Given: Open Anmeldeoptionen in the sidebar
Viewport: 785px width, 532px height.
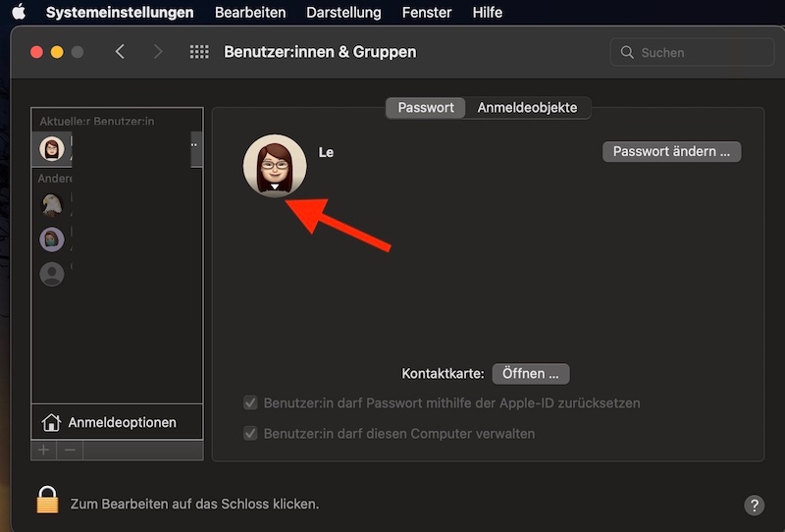Looking at the screenshot, I should pos(117,422).
